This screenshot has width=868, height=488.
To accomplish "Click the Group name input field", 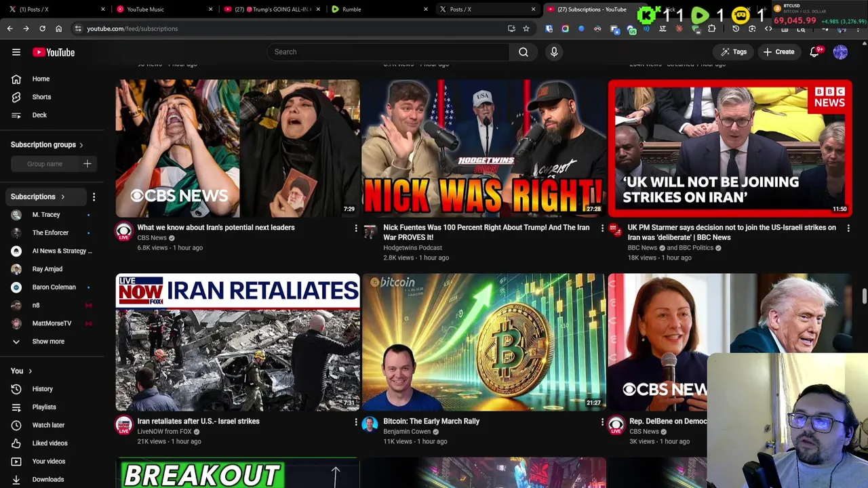I will point(45,164).
